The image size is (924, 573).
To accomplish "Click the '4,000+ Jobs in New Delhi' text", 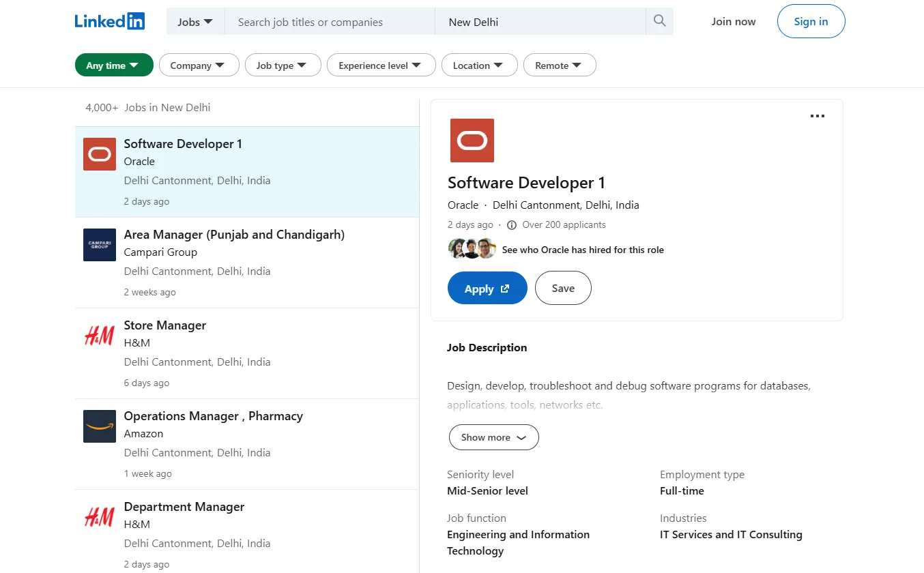I will click(x=148, y=107).
